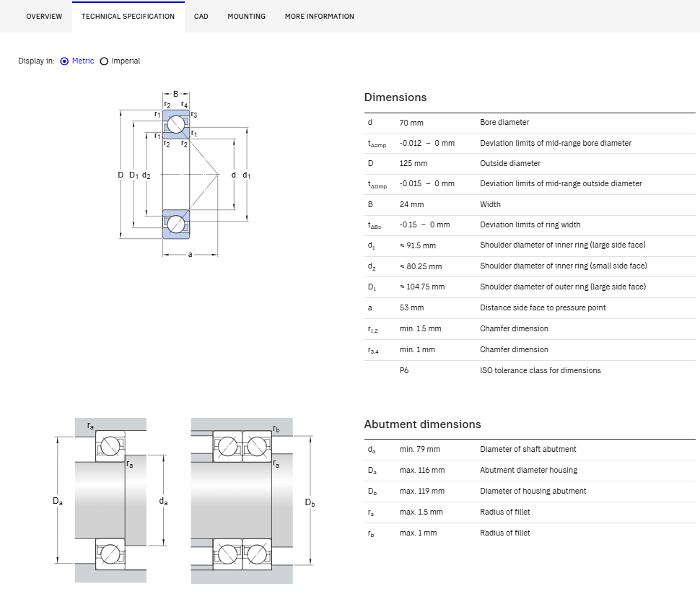700x594 pixels.
Task: Select the Technical Specification tab
Action: [x=128, y=17]
